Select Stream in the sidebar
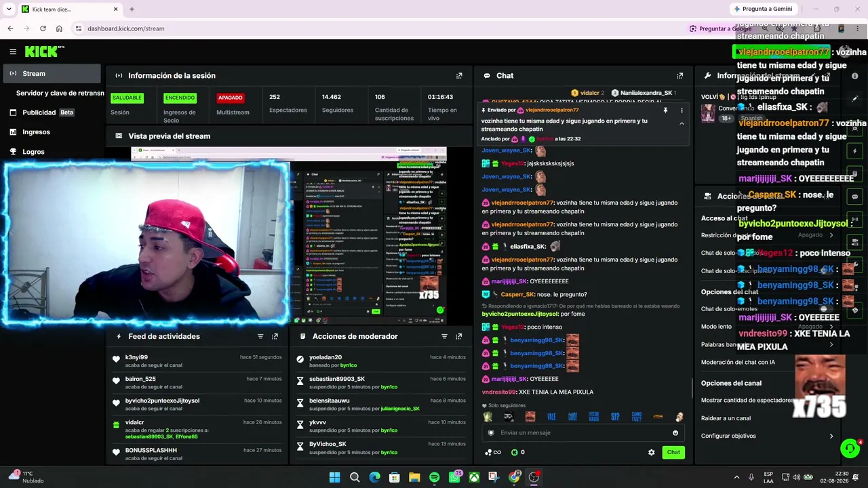The width and height of the screenshot is (868, 488). click(x=52, y=73)
